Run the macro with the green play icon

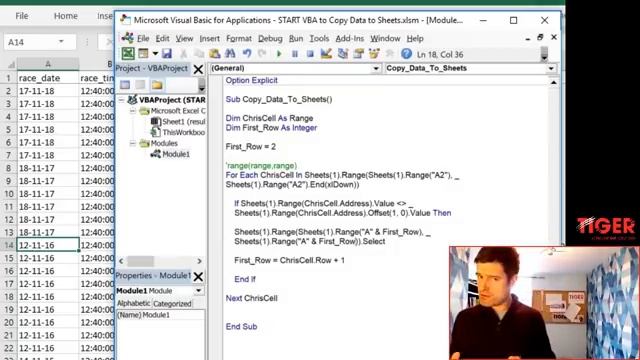(x=279, y=54)
